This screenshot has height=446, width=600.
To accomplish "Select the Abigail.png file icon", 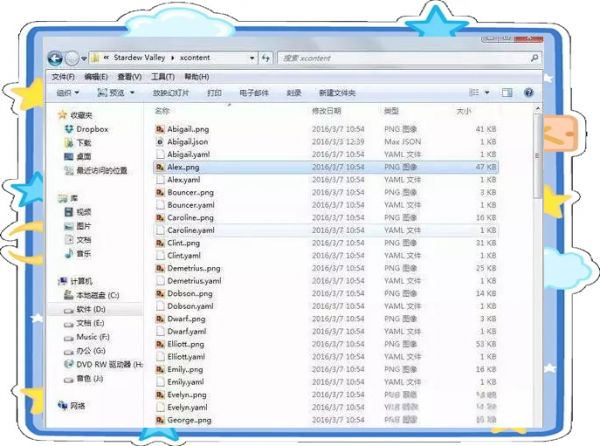I will 160,129.
